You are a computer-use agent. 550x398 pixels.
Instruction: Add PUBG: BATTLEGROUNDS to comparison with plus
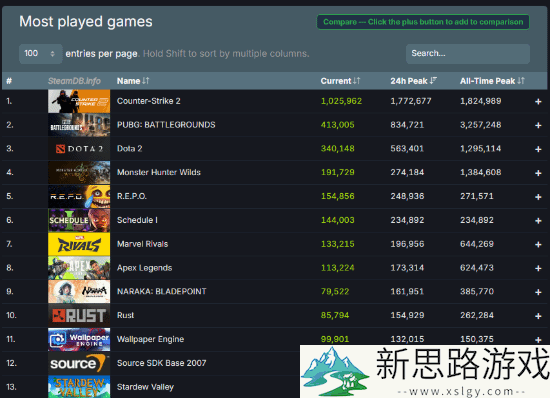(538, 126)
